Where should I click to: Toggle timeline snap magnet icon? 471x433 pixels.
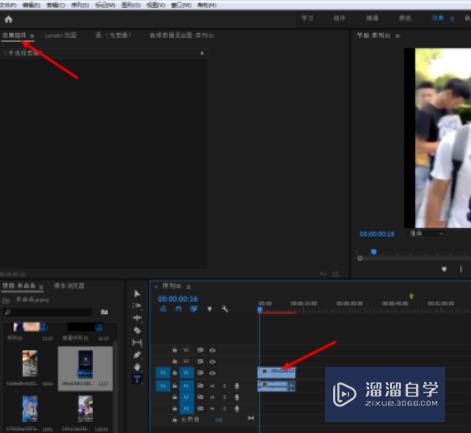pyautogui.click(x=178, y=309)
